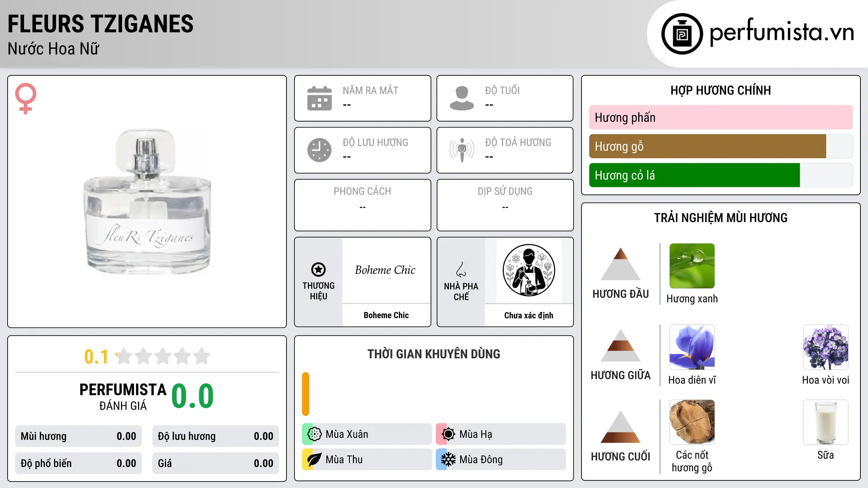The image size is (868, 488).
Task: Click the green Hương cỏ lá accord bar
Action: click(695, 175)
